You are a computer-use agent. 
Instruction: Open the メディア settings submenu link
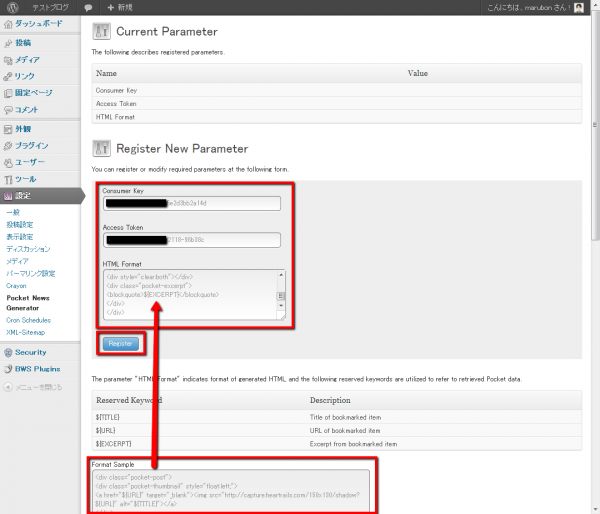coord(17,261)
